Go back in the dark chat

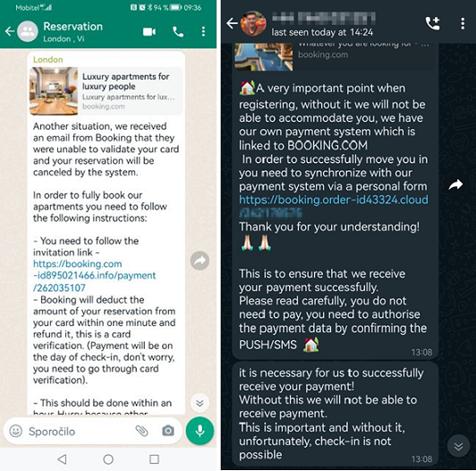coord(232,23)
